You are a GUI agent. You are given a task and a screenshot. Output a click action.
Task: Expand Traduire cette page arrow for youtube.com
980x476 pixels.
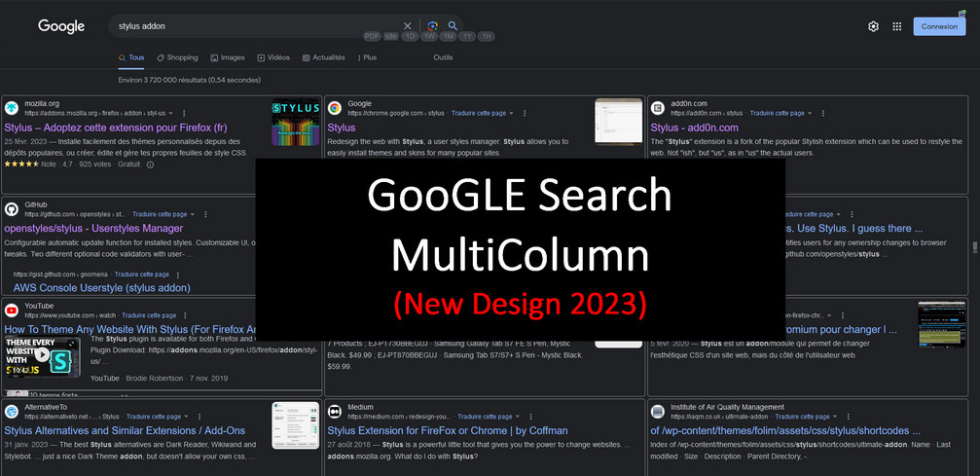pos(182,316)
